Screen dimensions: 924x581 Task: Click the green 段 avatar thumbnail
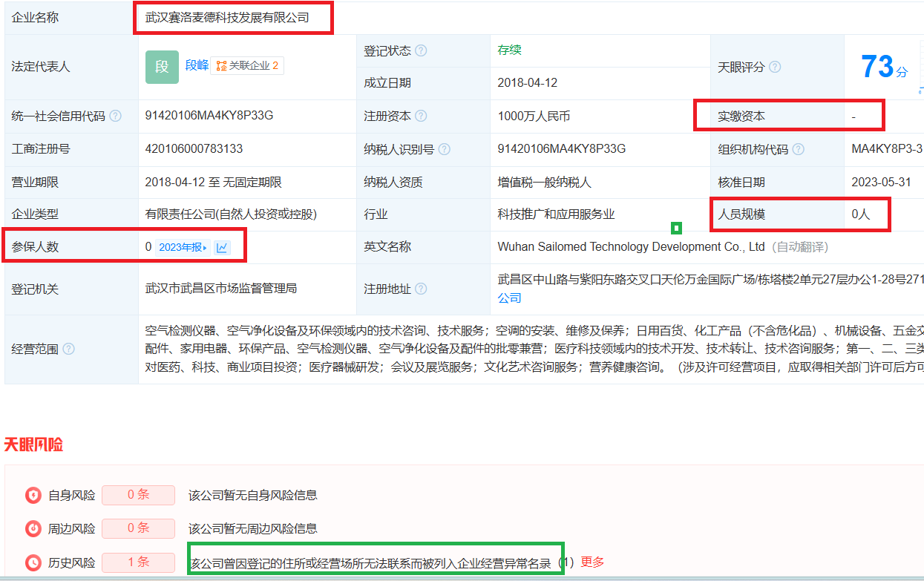162,67
